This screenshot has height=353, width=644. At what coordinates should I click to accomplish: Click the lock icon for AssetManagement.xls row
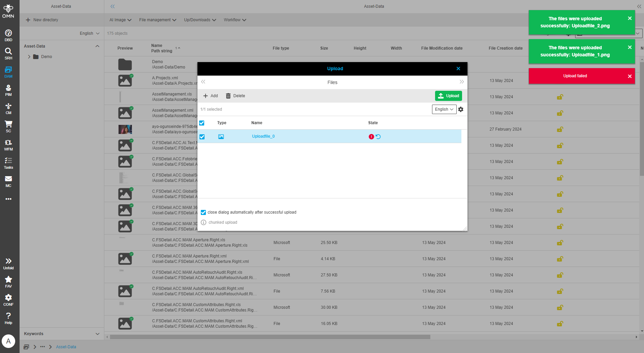[560, 97]
